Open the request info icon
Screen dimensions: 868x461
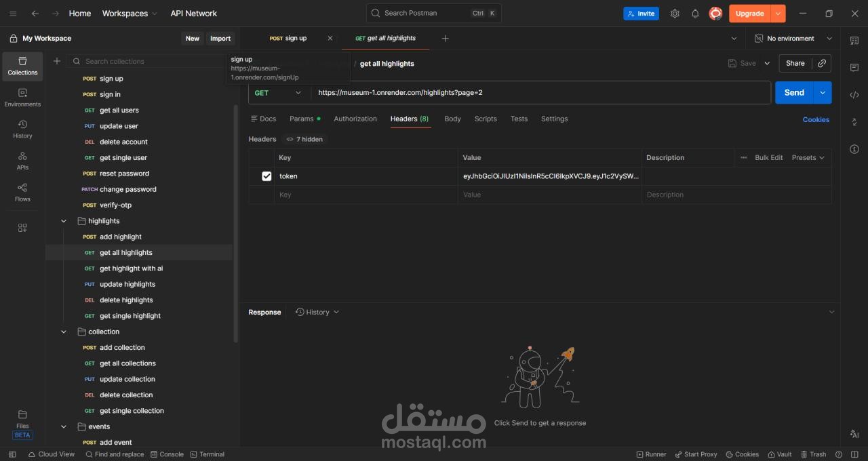tap(854, 149)
